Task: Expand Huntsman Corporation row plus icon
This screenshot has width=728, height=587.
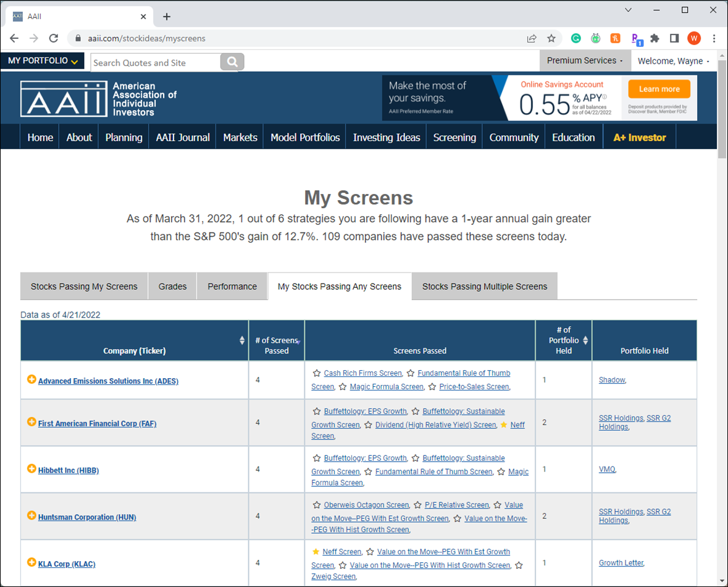Action: tap(31, 515)
